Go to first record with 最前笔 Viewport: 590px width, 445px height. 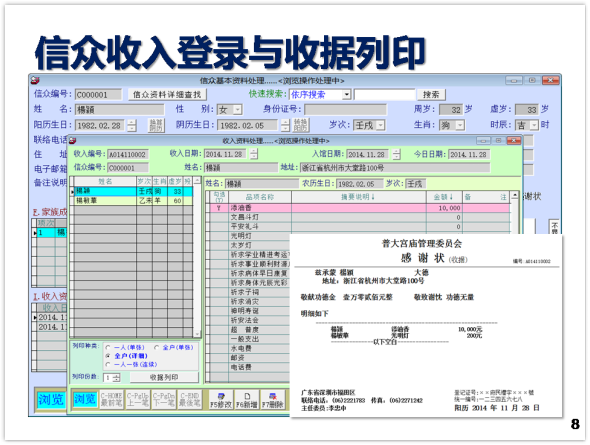(x=111, y=399)
